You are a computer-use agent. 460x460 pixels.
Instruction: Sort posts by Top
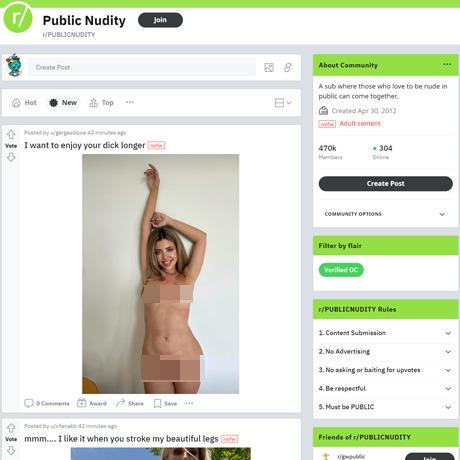point(102,103)
